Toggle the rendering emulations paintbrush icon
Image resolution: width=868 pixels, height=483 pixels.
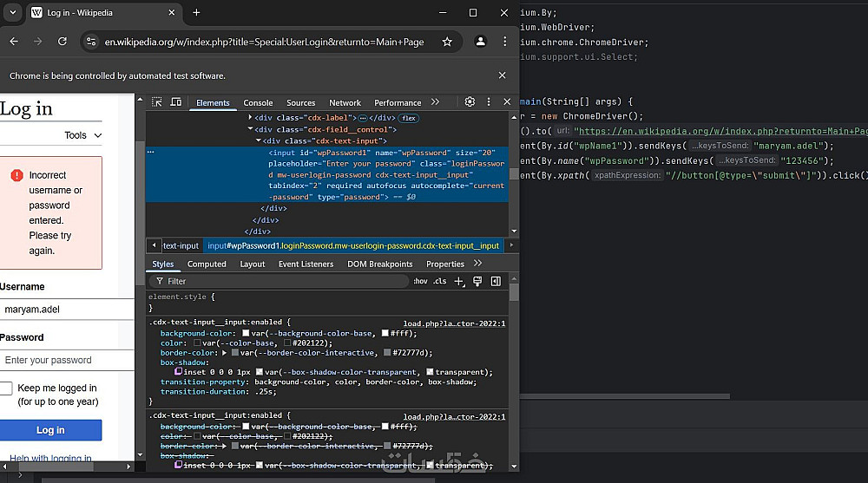477,281
